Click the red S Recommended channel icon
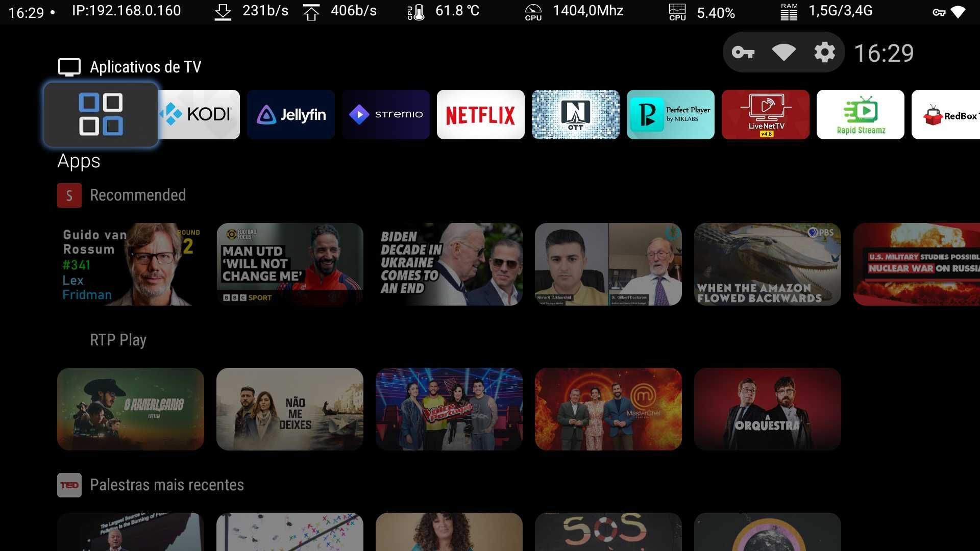Viewport: 980px width, 551px height. tap(69, 195)
